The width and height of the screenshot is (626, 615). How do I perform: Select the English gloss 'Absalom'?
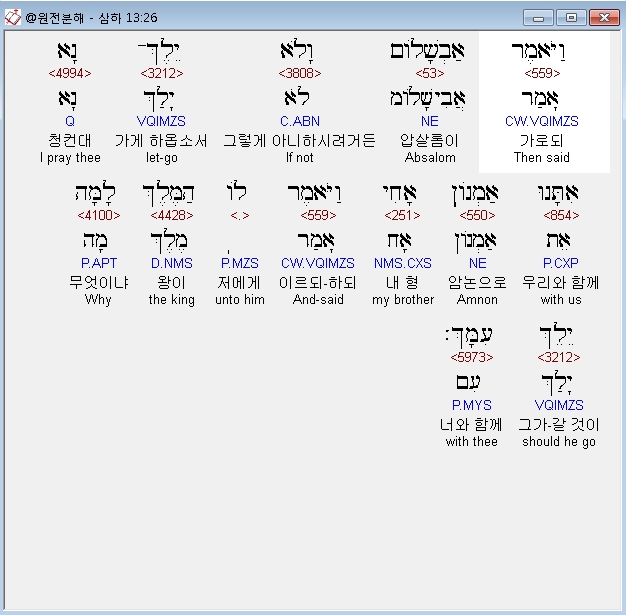tap(430, 158)
